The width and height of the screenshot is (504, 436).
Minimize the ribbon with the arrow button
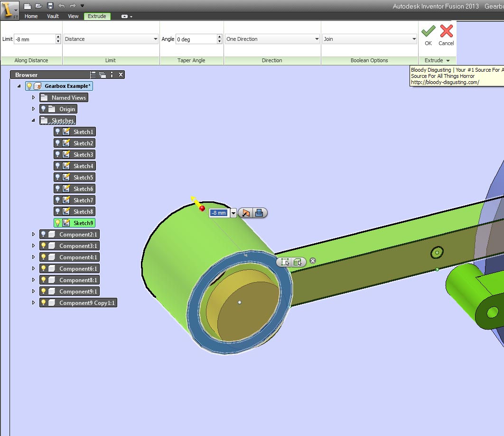(124, 17)
